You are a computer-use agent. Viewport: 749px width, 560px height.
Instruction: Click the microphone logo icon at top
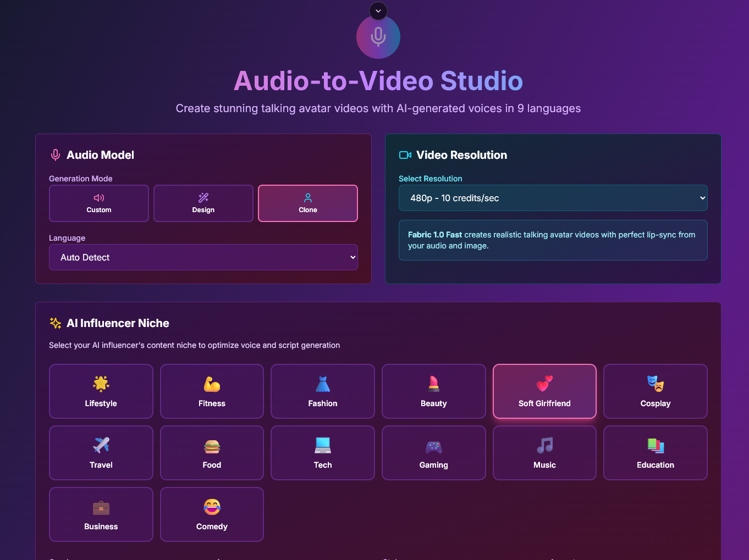(378, 37)
